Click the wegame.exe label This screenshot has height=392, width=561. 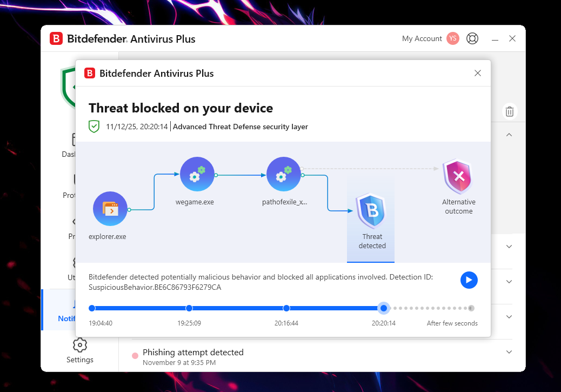[x=195, y=202]
